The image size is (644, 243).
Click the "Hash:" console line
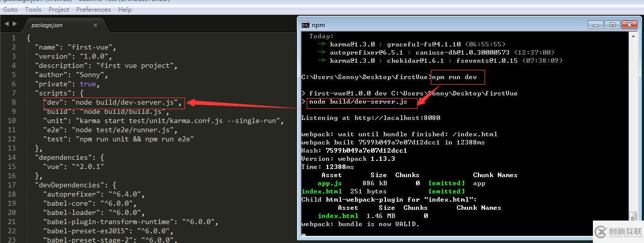[x=354, y=151]
